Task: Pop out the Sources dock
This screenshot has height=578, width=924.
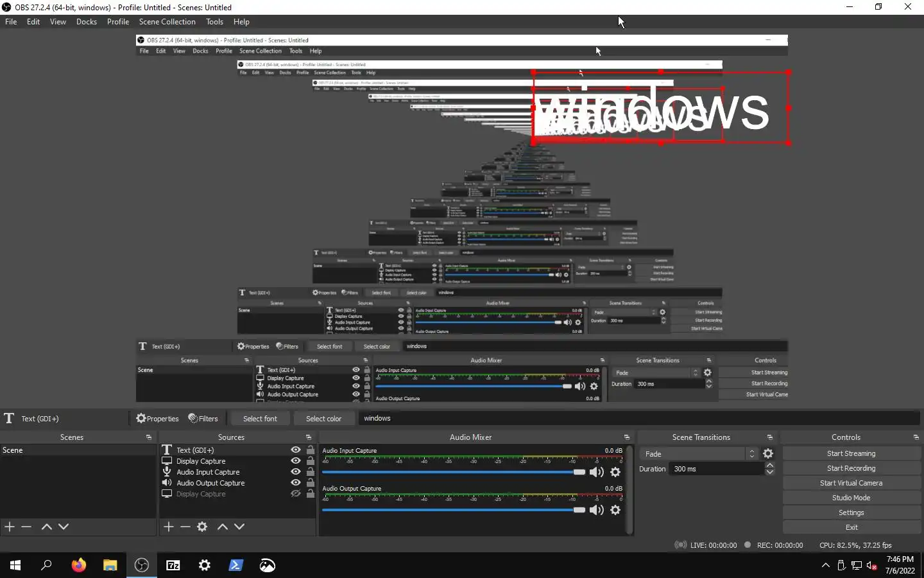Action: [x=308, y=437]
